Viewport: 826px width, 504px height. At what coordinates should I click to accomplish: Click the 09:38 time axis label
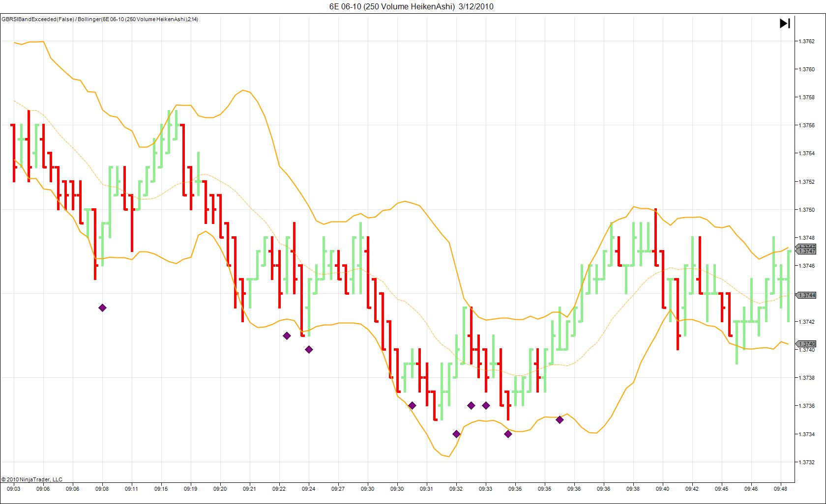pyautogui.click(x=633, y=489)
